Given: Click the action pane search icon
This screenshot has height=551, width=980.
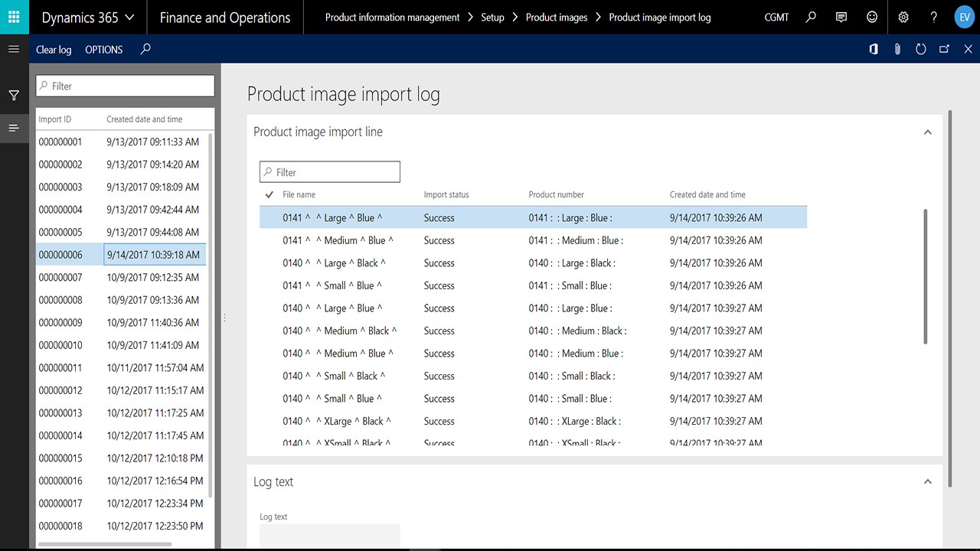Looking at the screenshot, I should tap(145, 49).
